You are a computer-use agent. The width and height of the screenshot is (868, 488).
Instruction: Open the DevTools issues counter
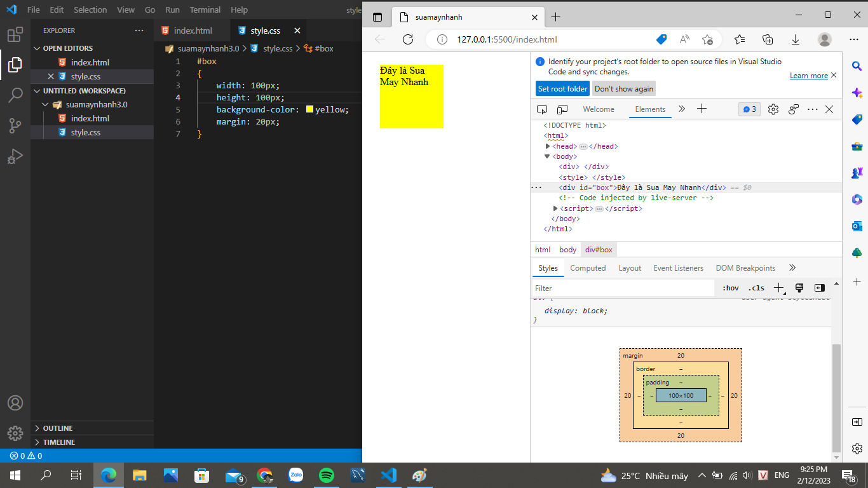pos(749,109)
